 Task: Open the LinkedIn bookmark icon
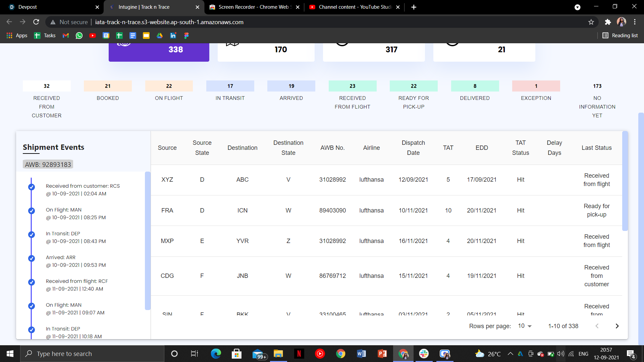(173, 36)
